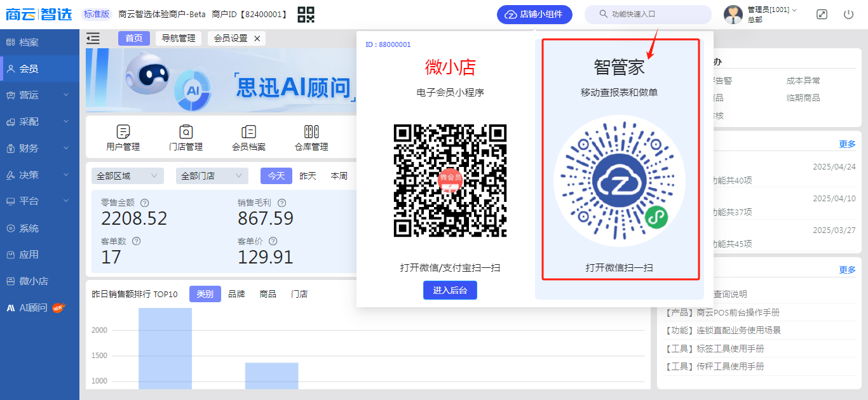Collapse the sidebar menu toggle icon
Image resolution: width=868 pixels, height=400 pixels.
(93, 38)
